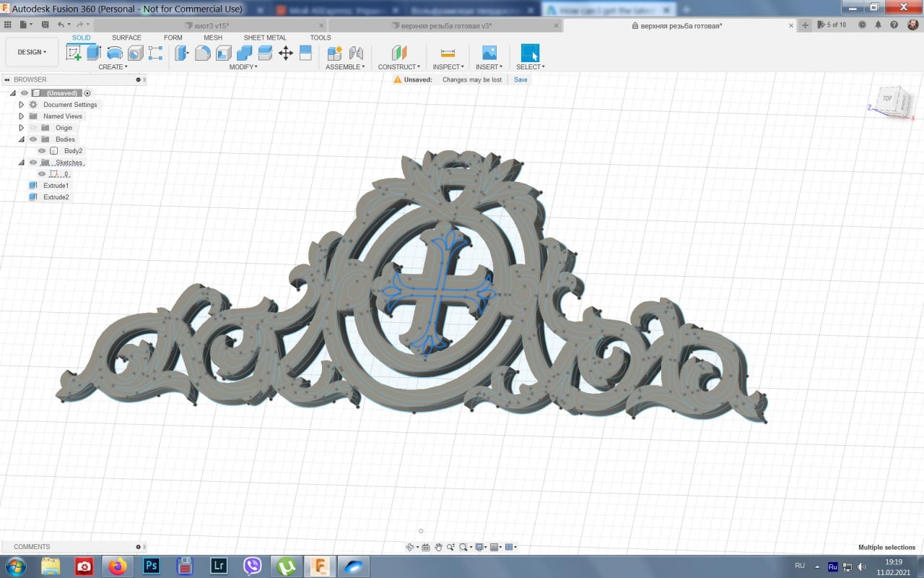Toggle visibility of the Sketches folder
This screenshot has height=578, width=924.
(33, 163)
